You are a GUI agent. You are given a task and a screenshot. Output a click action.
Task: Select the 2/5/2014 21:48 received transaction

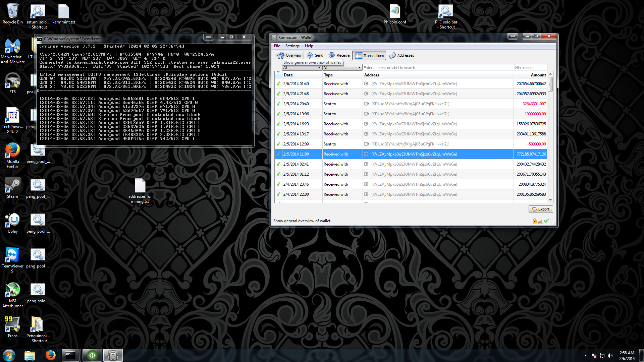[411, 94]
